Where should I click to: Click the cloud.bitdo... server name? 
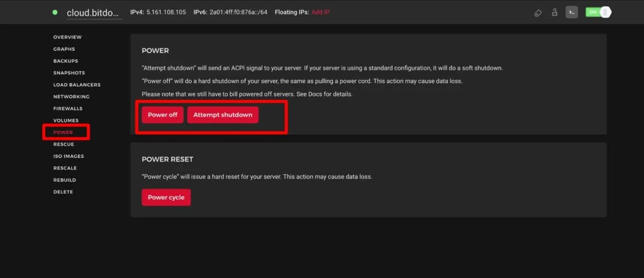[x=94, y=13]
